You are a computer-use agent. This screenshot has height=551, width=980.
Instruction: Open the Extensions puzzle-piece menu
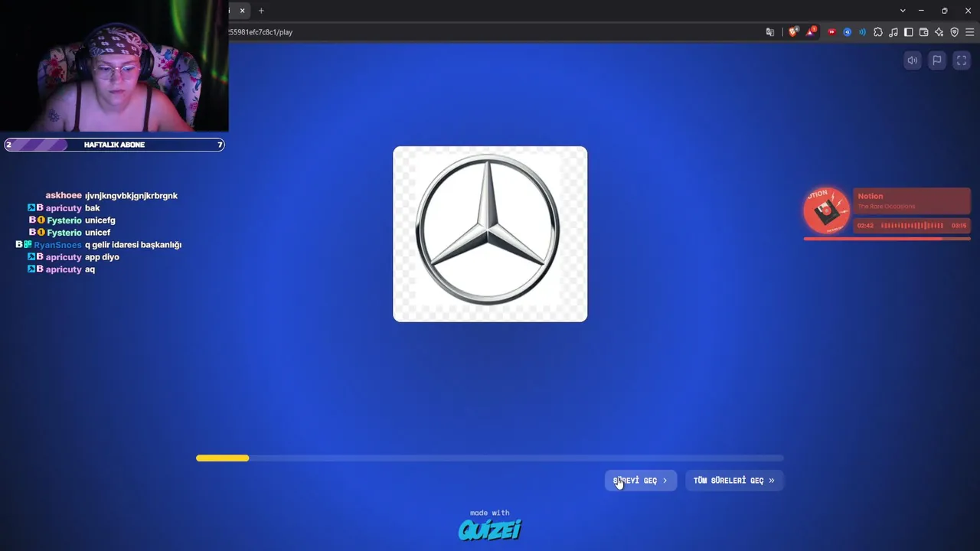(x=878, y=32)
